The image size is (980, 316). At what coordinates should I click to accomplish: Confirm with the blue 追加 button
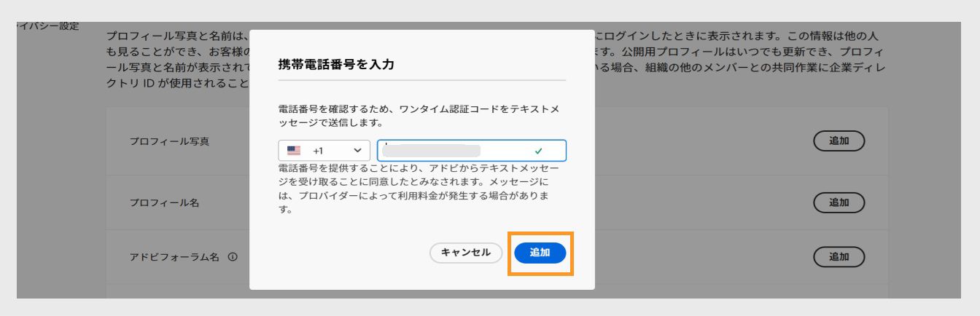coord(540,253)
